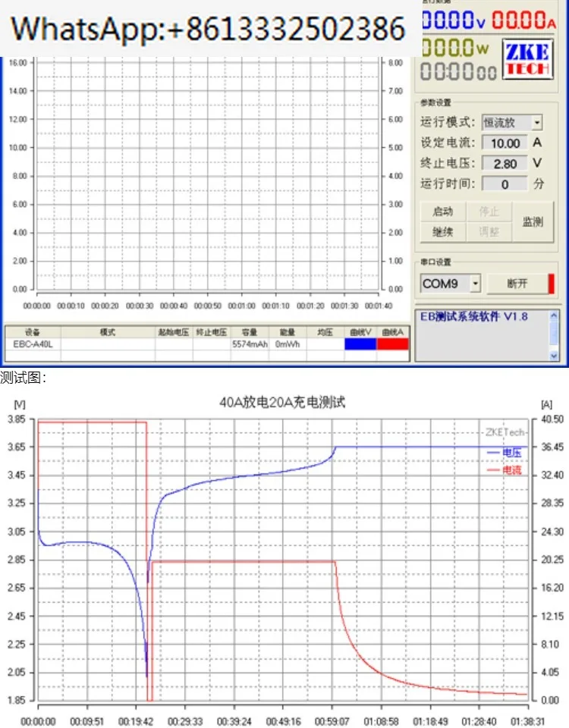Click the elapsed time counter display
569x728 pixels.
[458, 72]
